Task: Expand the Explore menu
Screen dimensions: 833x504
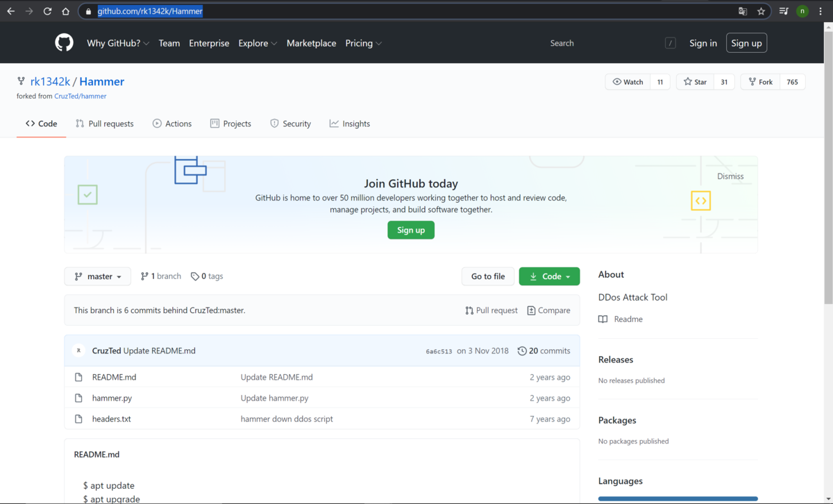Action: [x=258, y=43]
